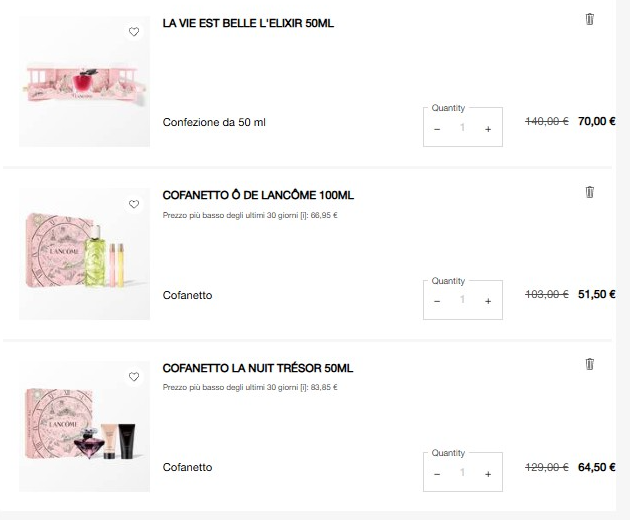The height and width of the screenshot is (520, 630).
Task: Favorite the La Nuit Trésor cofanetto
Action: click(134, 377)
